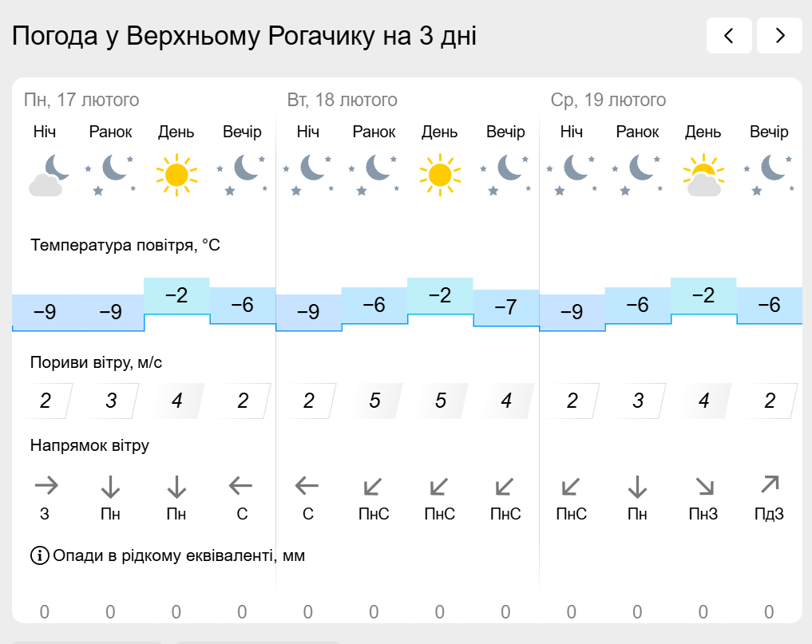Screen dimensions: 812x644
Task: Click the next days right-arrow button
Action: (x=779, y=35)
